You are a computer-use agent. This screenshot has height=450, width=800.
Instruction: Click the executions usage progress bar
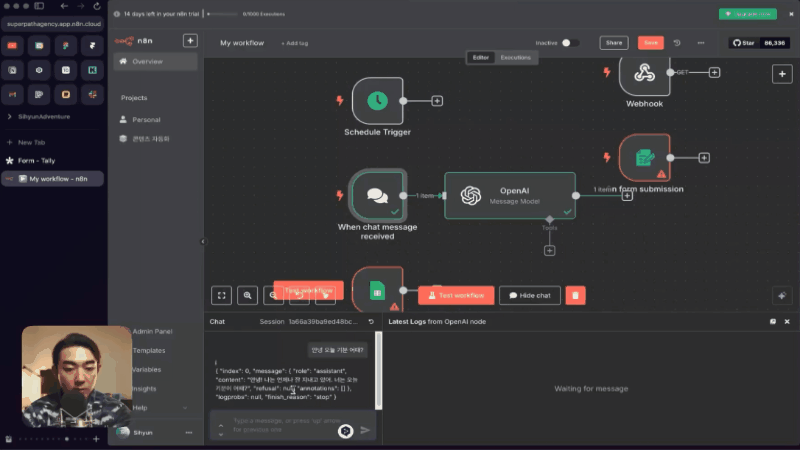pos(223,14)
